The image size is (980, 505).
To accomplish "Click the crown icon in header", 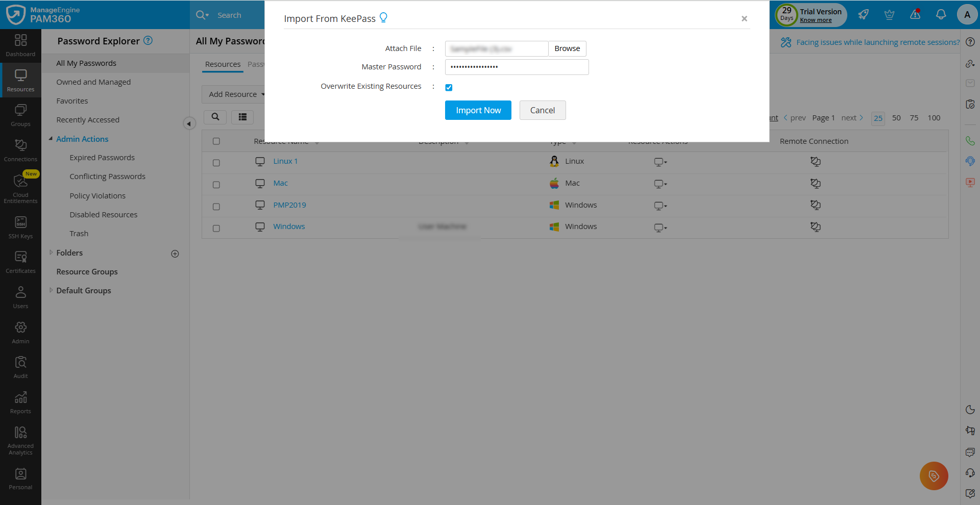I will tap(889, 15).
